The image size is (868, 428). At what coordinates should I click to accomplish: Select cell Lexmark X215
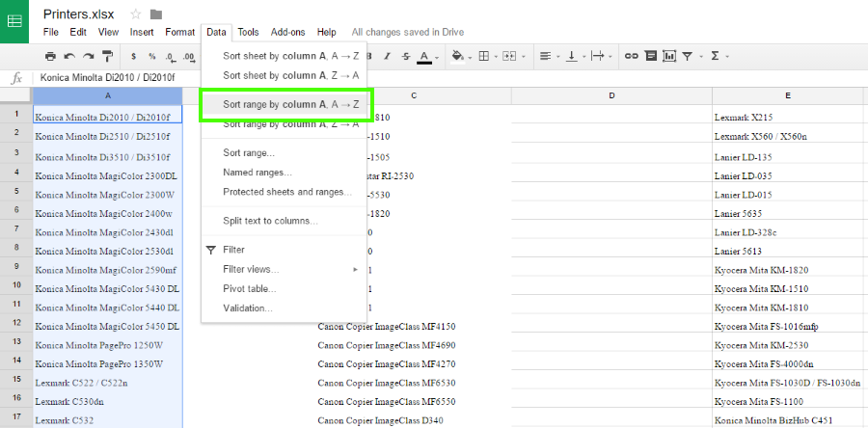787,117
